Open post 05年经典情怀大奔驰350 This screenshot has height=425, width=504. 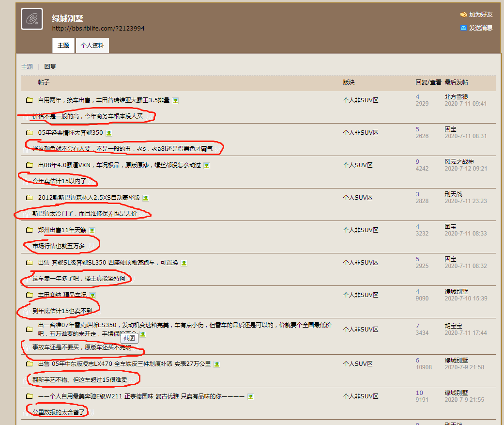pos(70,133)
